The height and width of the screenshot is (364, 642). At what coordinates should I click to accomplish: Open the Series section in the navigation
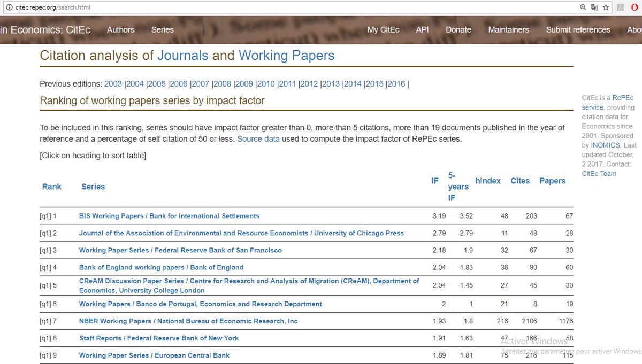point(162,30)
